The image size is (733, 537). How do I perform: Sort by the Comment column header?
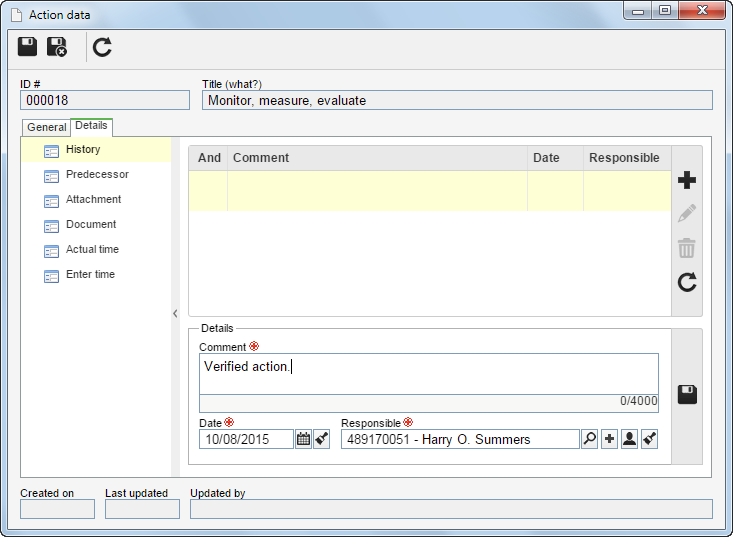377,158
